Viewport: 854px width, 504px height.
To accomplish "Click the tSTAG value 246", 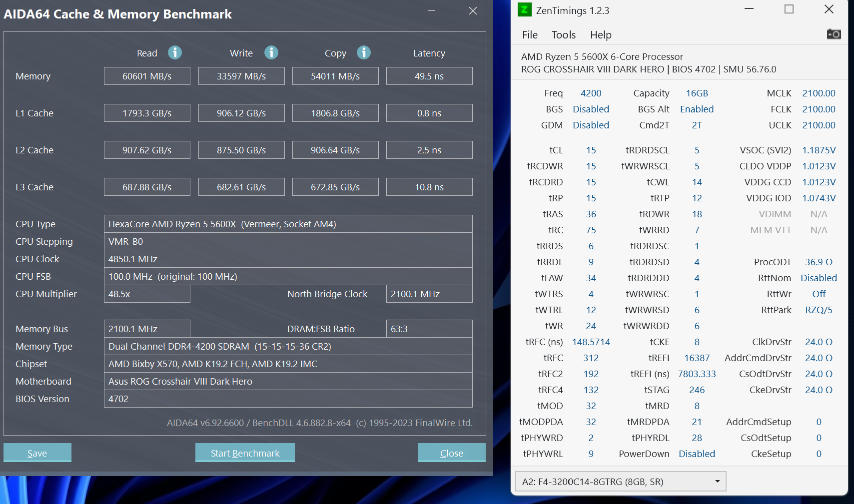I will coord(697,390).
